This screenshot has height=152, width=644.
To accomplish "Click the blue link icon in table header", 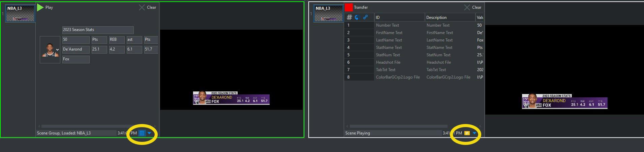I will point(365,17).
